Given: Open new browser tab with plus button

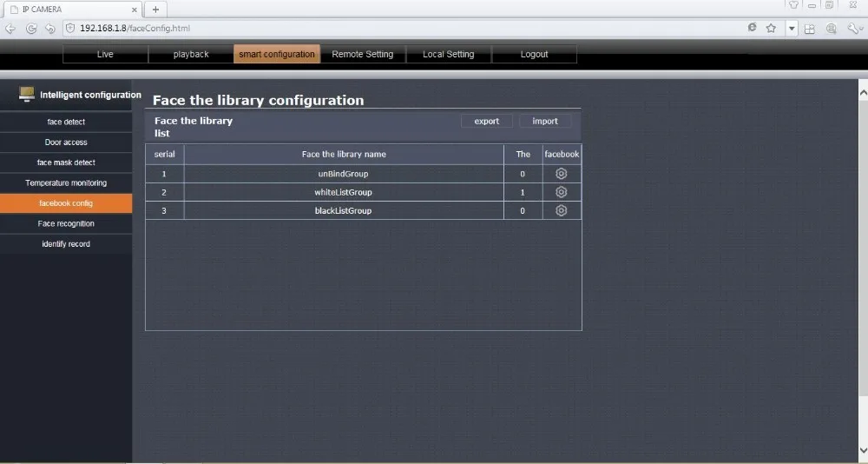Looking at the screenshot, I should pyautogui.click(x=155, y=10).
